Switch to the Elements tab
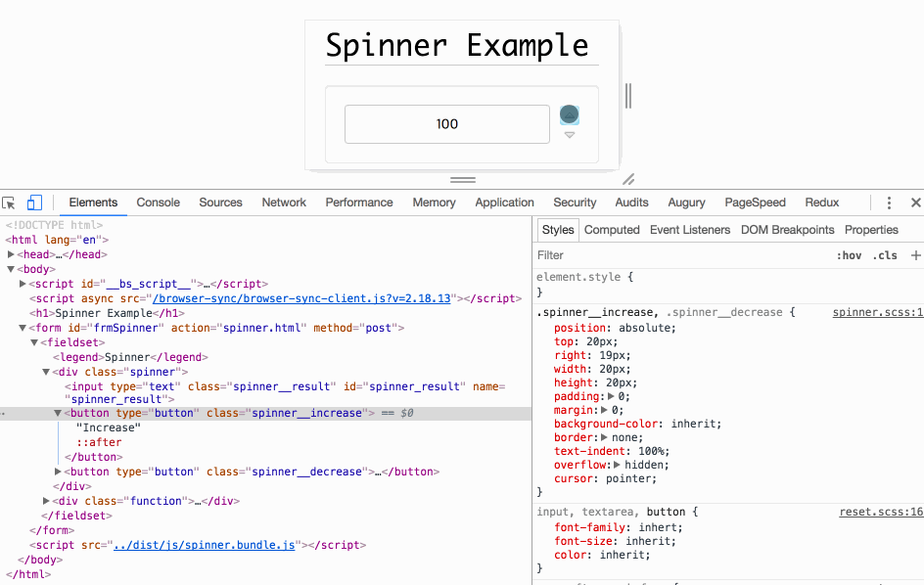 click(93, 202)
